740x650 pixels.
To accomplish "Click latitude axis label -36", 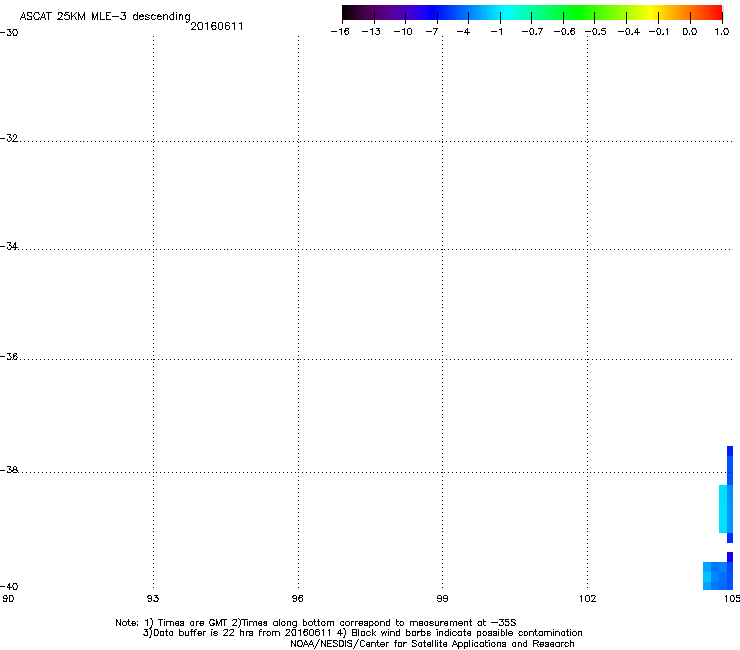I will click(x=9, y=356).
